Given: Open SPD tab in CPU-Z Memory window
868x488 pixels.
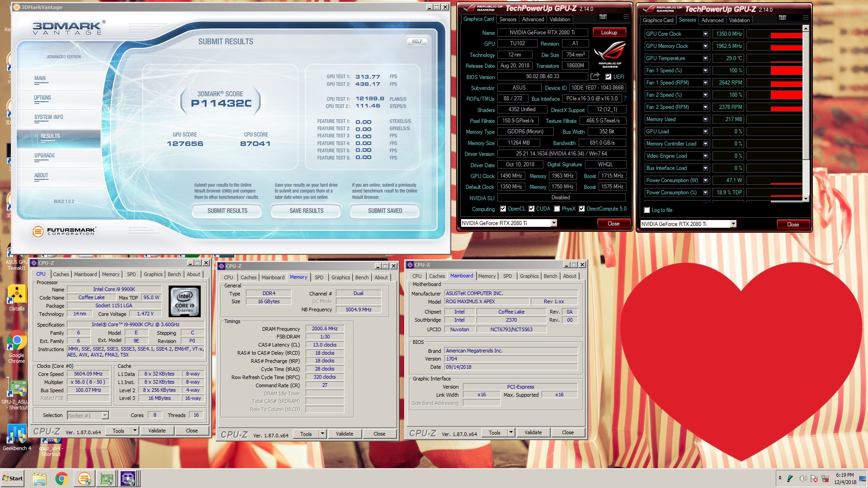Looking at the screenshot, I should (x=319, y=277).
